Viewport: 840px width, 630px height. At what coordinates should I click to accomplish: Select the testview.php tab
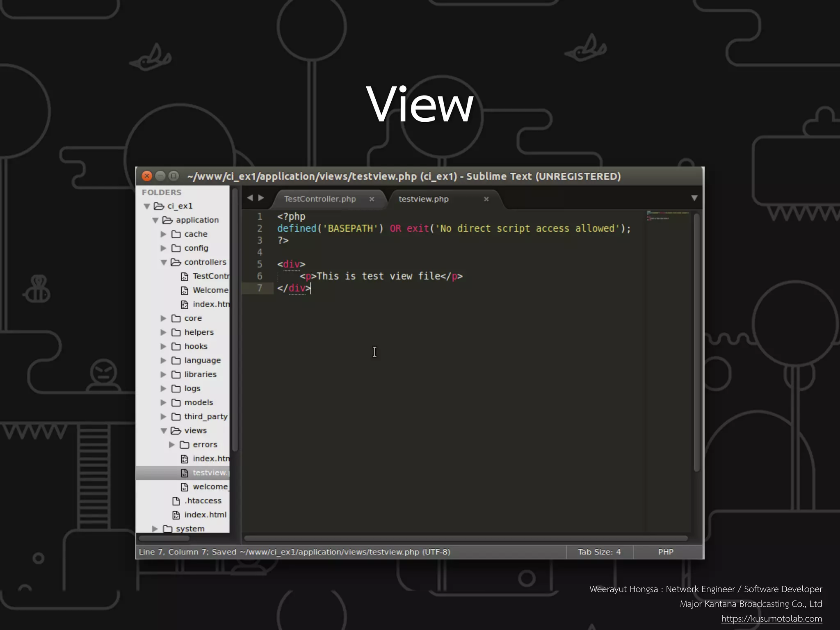(x=424, y=199)
